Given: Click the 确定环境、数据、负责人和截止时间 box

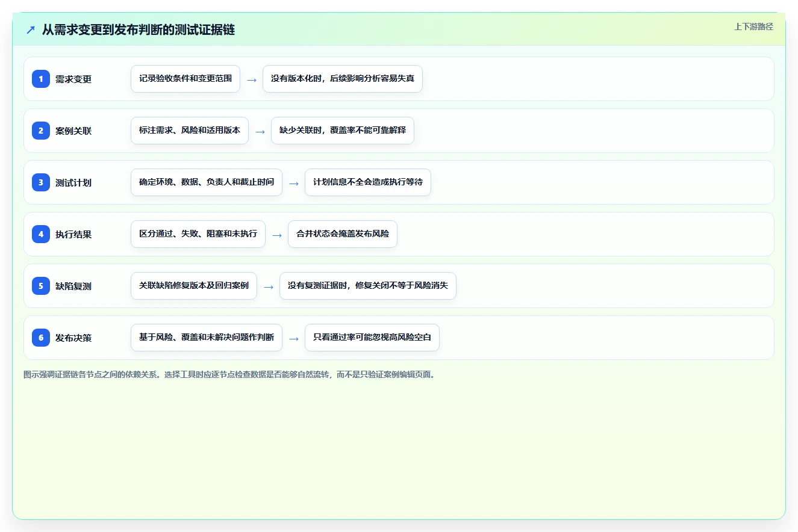Looking at the screenshot, I should click(x=207, y=182).
